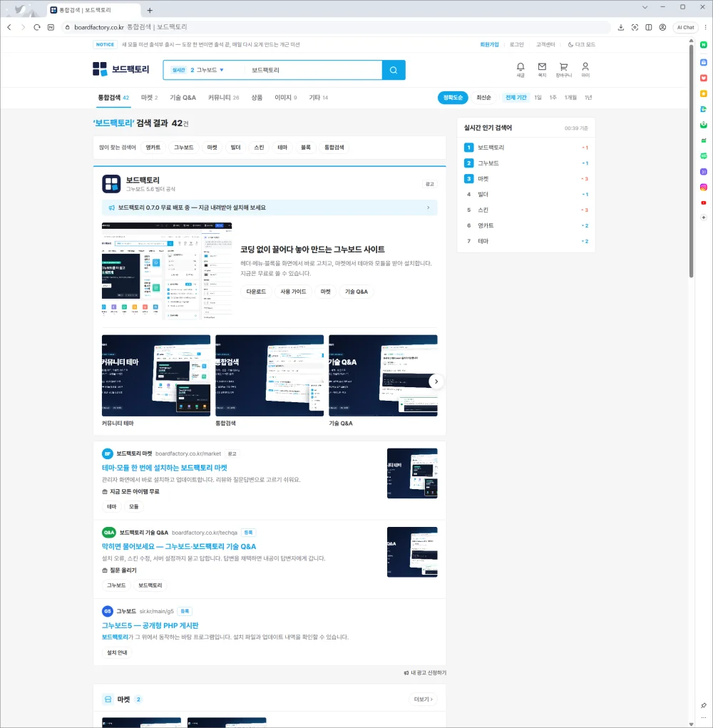Open the 장바구니 shopping cart
Image resolution: width=713 pixels, height=728 pixels.
563,70
